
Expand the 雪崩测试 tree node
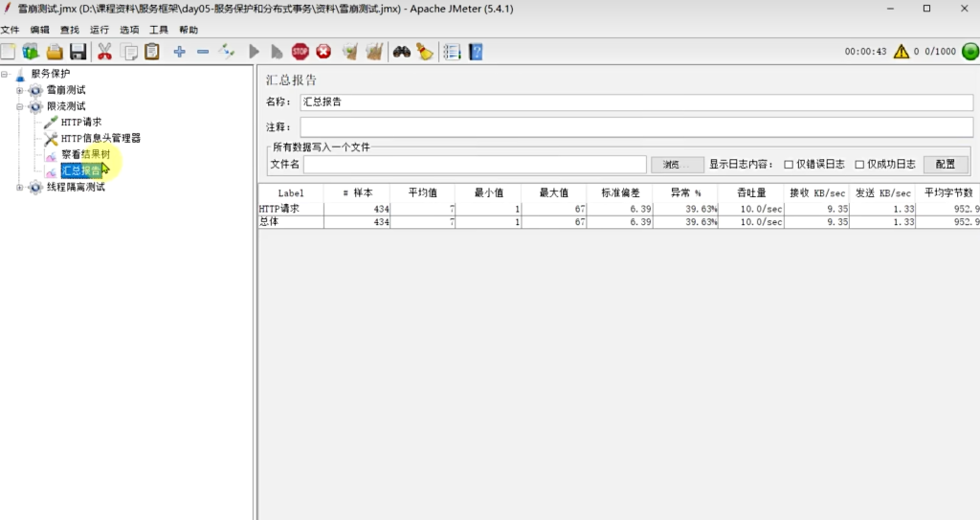pos(19,90)
